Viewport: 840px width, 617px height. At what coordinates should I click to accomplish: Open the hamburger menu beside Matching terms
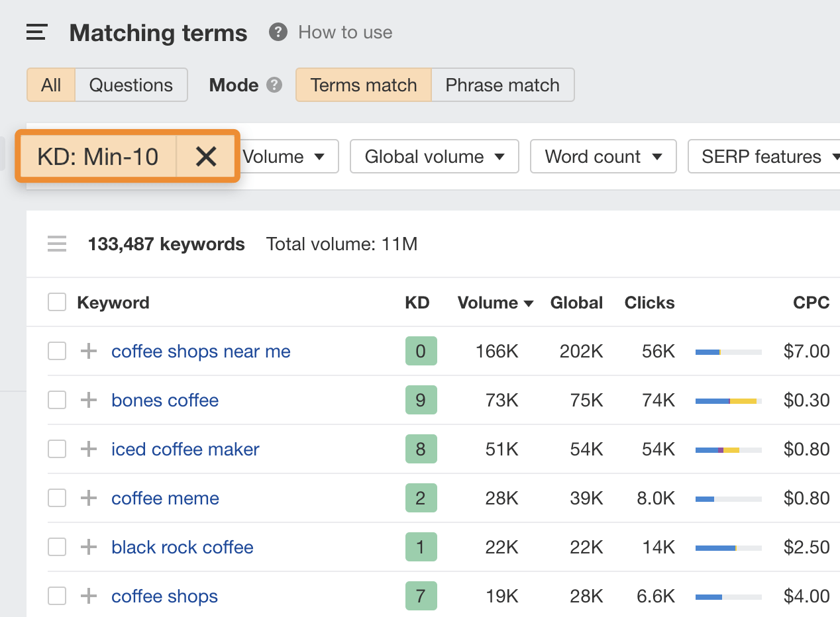point(36,32)
